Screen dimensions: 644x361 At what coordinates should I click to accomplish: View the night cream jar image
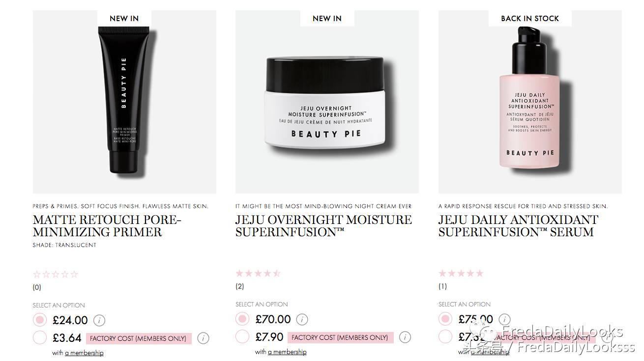click(x=327, y=102)
